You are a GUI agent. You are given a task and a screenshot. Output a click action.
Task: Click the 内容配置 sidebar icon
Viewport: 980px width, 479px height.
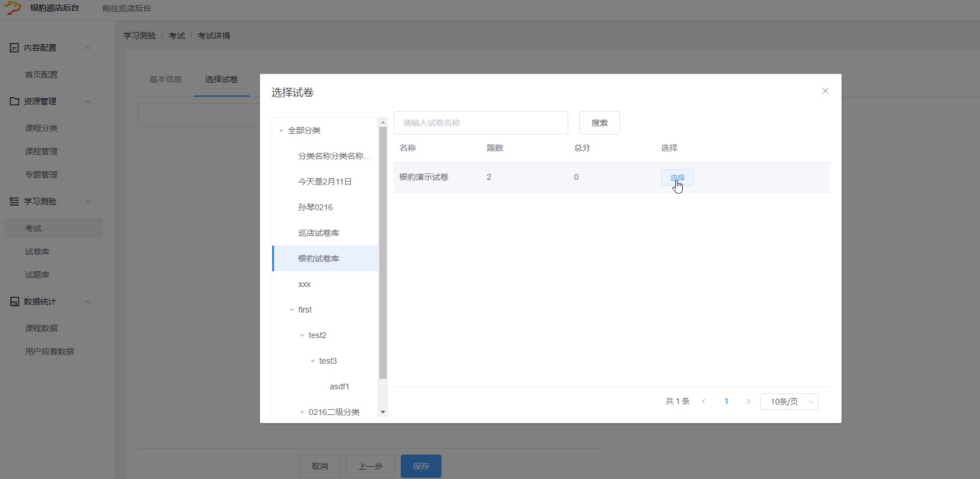pos(15,48)
